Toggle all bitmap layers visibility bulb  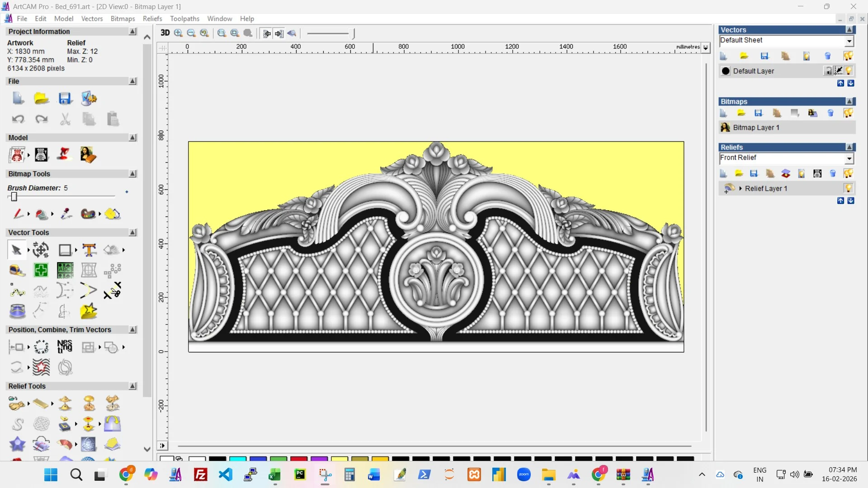coord(848,113)
